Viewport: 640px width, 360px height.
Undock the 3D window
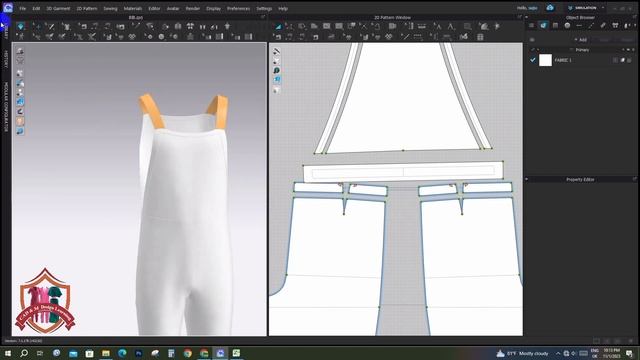coord(263,17)
